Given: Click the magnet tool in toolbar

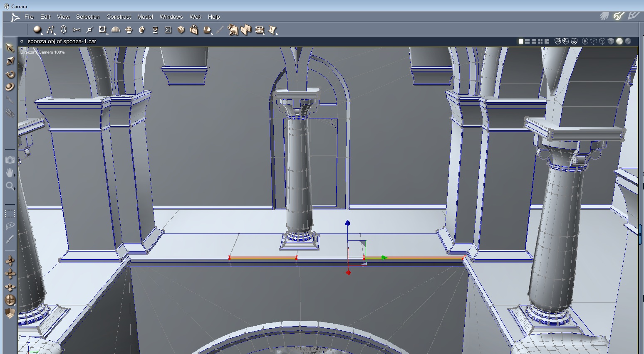Looking at the screenshot, I should 63,29.
